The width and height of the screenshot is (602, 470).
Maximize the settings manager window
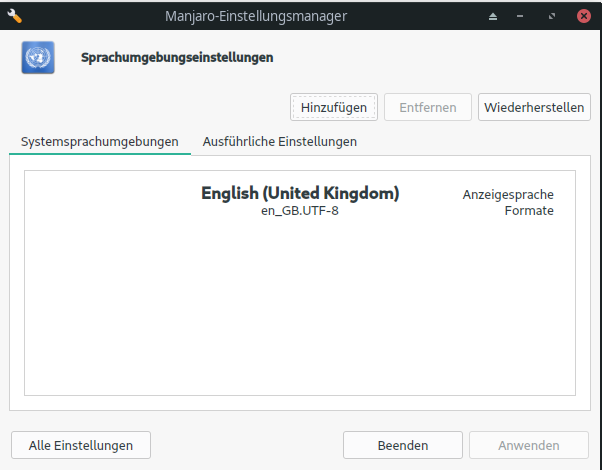(x=552, y=16)
